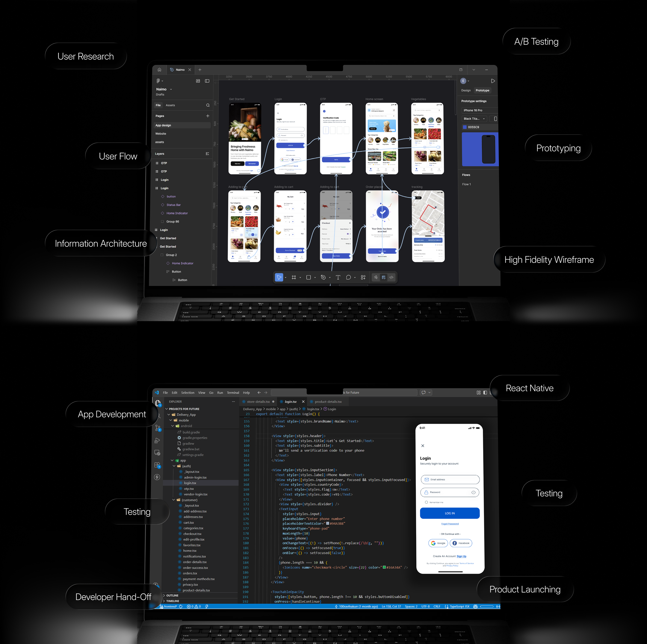Open the Black Titanium device color dropdown
This screenshot has height=644, width=647.
click(474, 119)
